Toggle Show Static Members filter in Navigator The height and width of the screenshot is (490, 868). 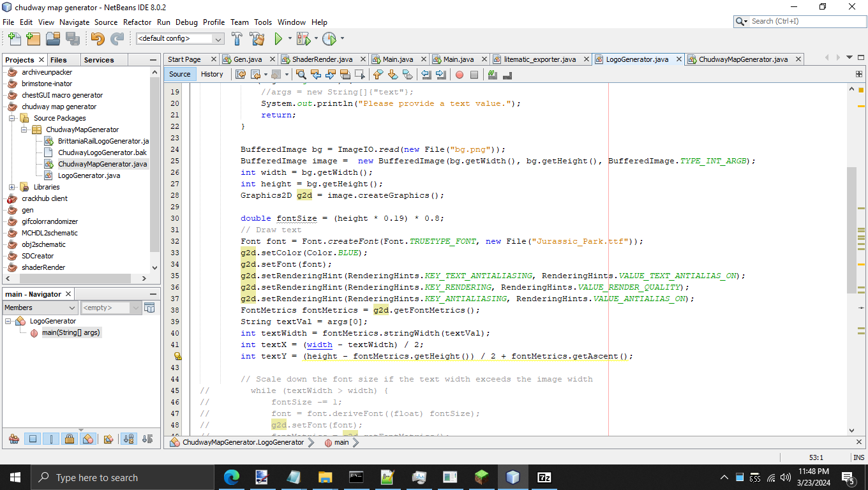(51, 439)
